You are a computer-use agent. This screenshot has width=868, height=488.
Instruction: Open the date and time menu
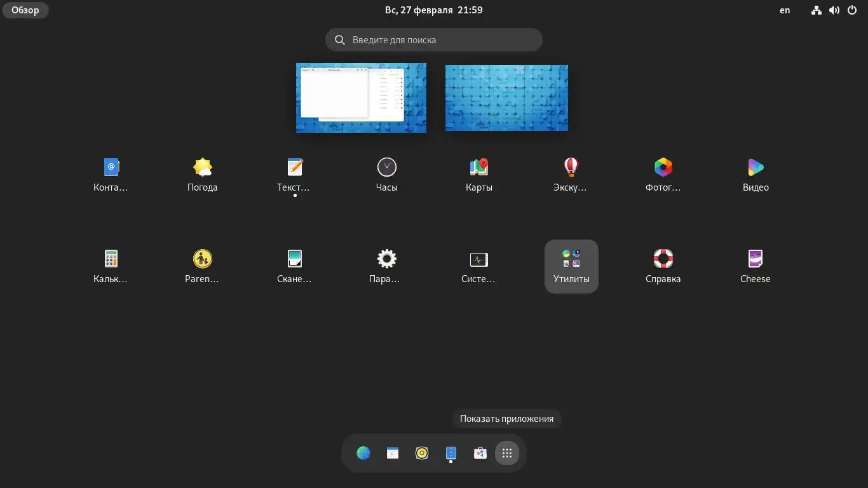click(434, 10)
